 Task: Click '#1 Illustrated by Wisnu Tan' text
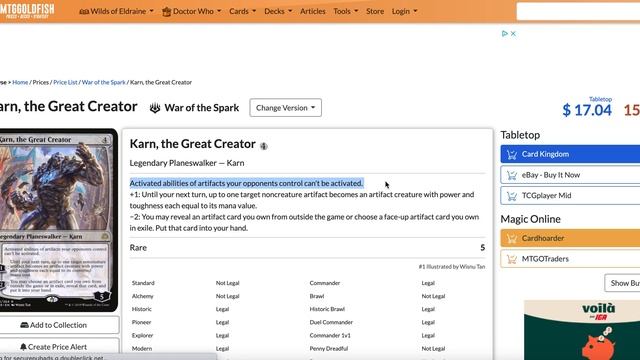pos(452,267)
